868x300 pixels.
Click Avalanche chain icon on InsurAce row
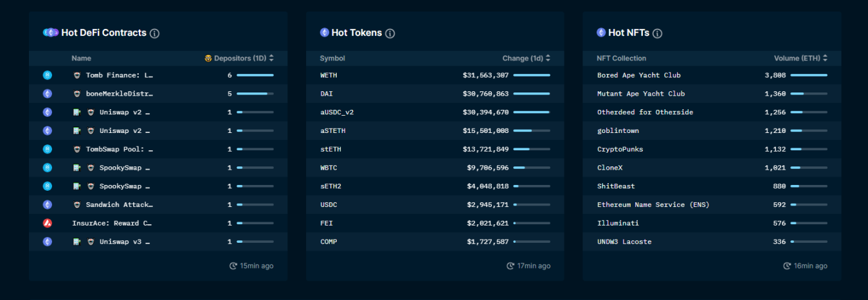tap(47, 224)
